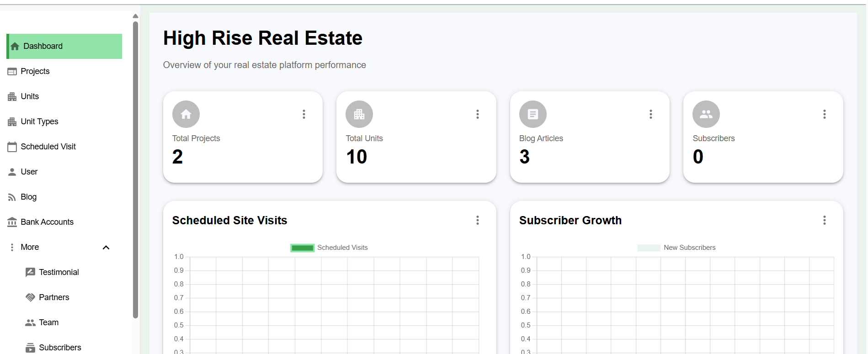Open the Bank Accounts menu label
Image resolution: width=868 pixels, height=354 pixels.
[47, 222]
